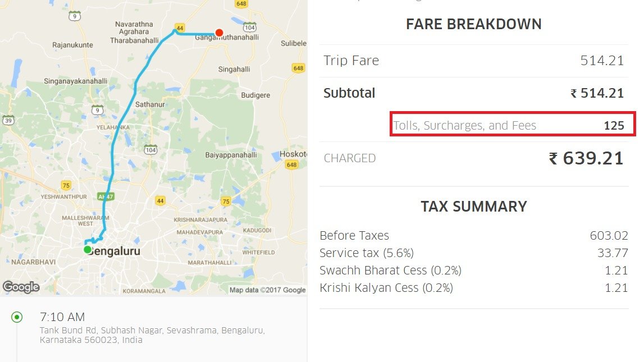Select the highway 44 route shield
644x362 pixels.
tap(180, 27)
